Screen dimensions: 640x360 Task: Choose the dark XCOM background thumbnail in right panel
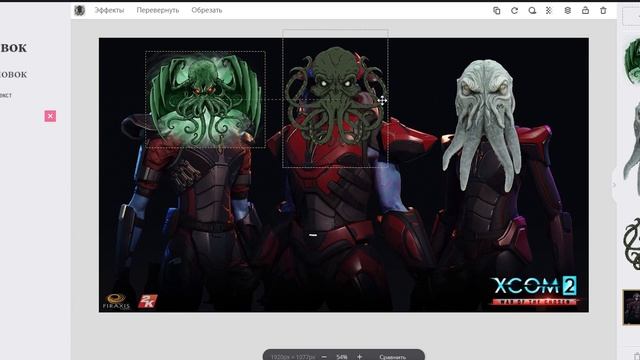[x=631, y=307]
